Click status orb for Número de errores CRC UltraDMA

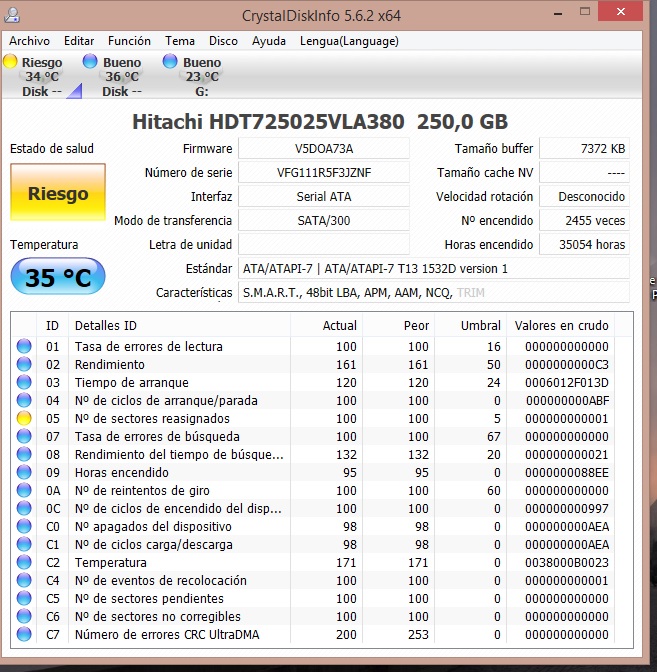[24, 635]
